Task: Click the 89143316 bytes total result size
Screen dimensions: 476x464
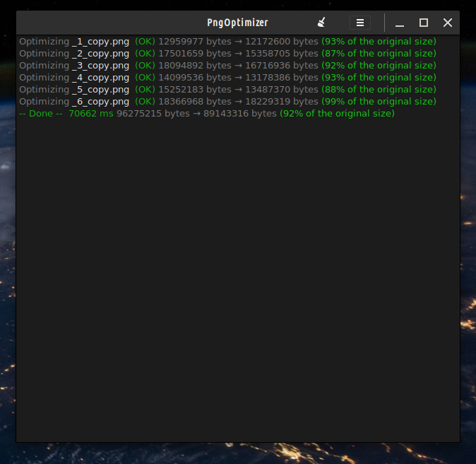Action: (x=240, y=114)
